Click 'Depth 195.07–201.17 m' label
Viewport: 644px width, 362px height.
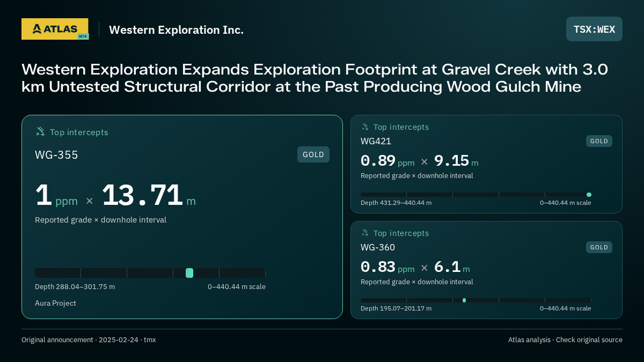click(396, 308)
